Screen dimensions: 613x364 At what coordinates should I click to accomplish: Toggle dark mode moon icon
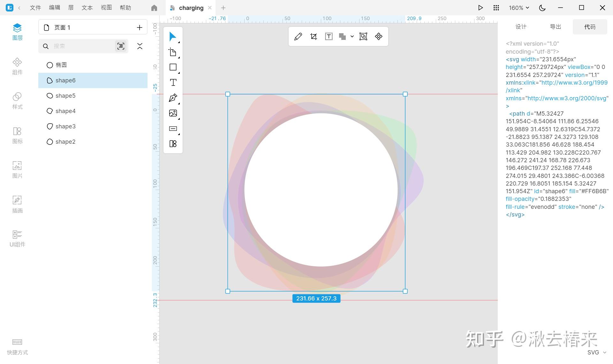tap(542, 8)
